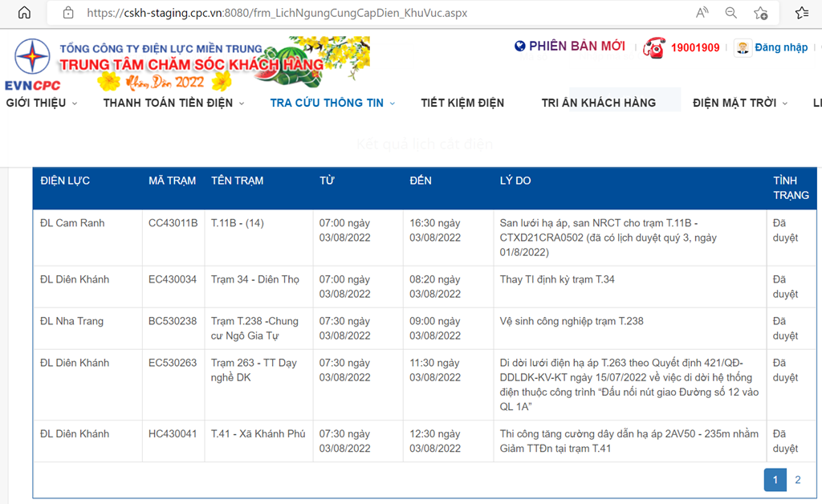Click the EVNCPC logo

coord(32,63)
